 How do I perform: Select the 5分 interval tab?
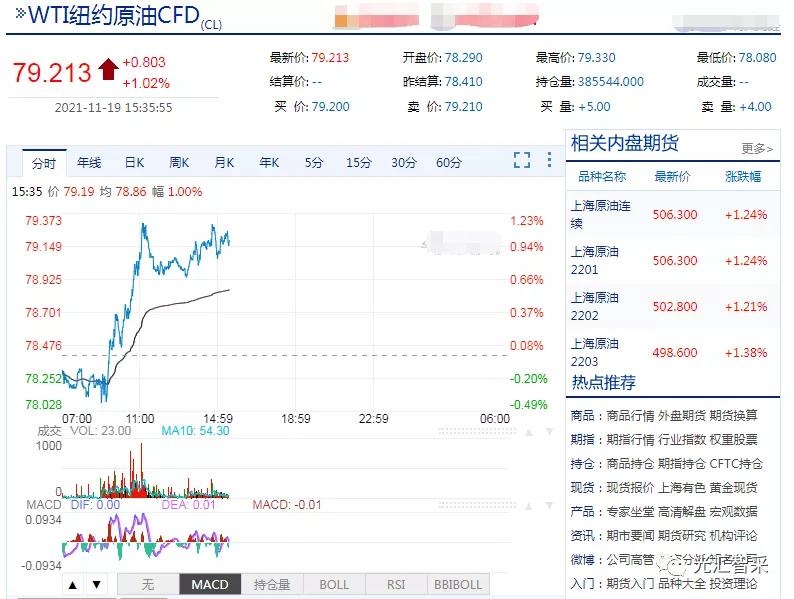(314, 162)
